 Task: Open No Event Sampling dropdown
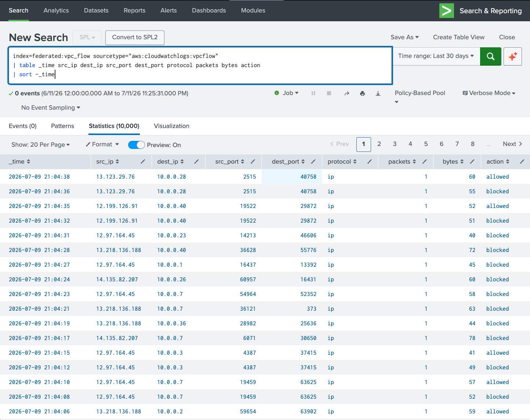coord(51,107)
